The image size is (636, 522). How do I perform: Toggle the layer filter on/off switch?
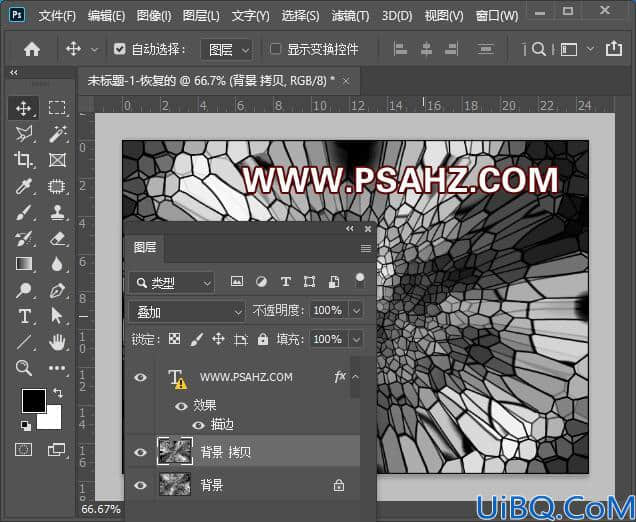click(x=359, y=280)
